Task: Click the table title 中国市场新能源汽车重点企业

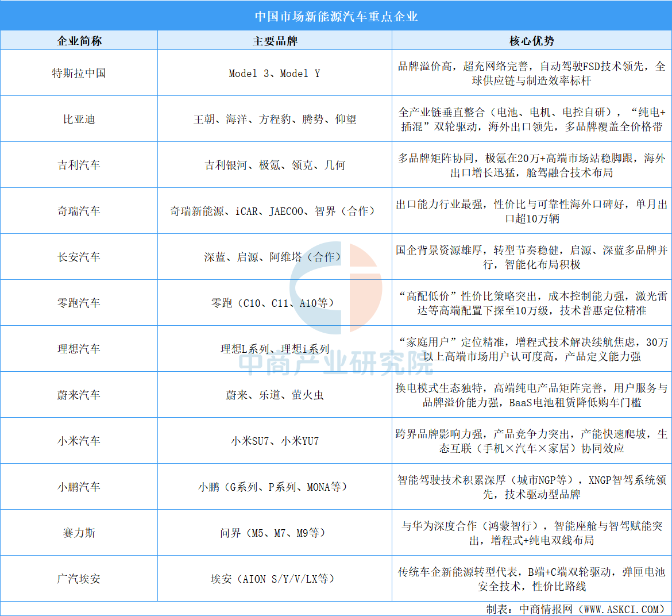Action: coord(336,16)
